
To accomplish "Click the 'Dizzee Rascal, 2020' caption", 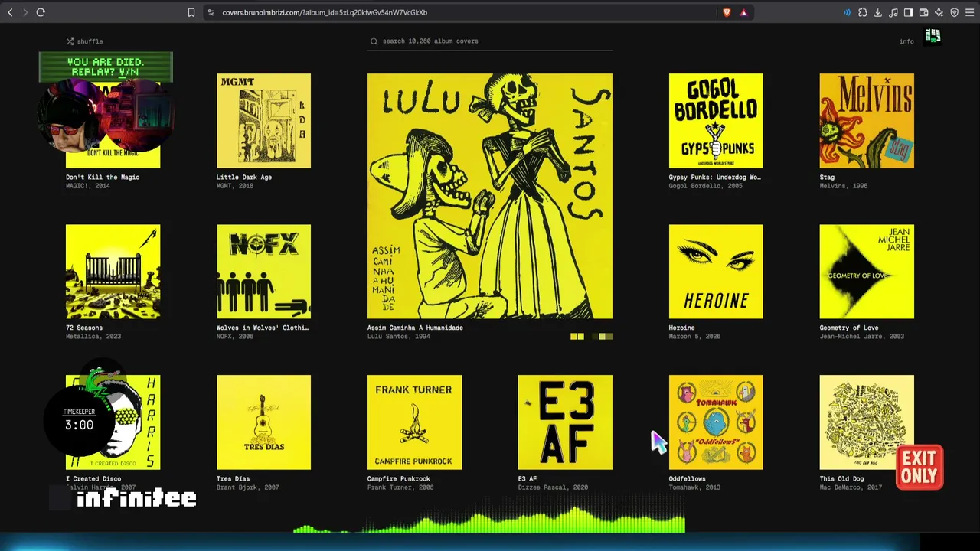I will click(553, 487).
